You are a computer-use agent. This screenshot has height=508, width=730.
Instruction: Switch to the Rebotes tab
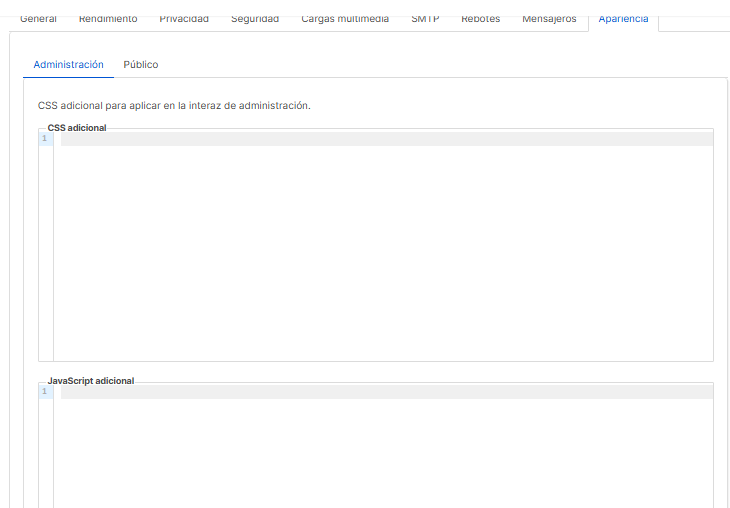[480, 19]
